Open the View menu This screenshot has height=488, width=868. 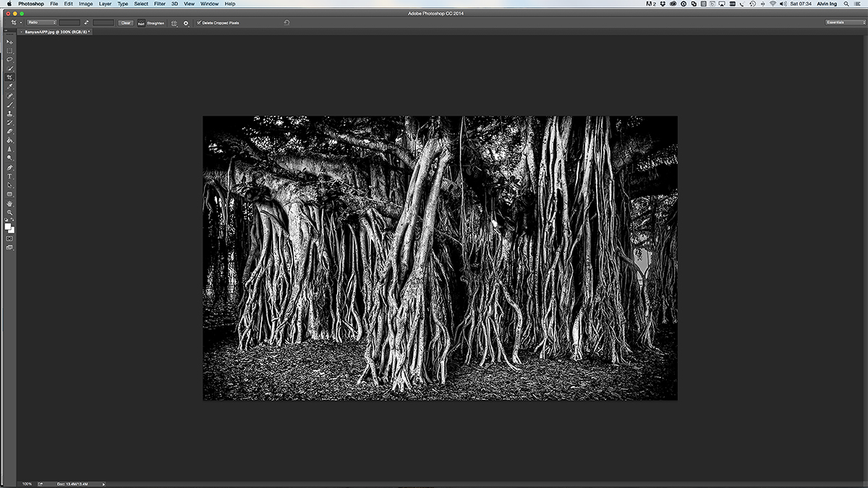[x=190, y=4]
